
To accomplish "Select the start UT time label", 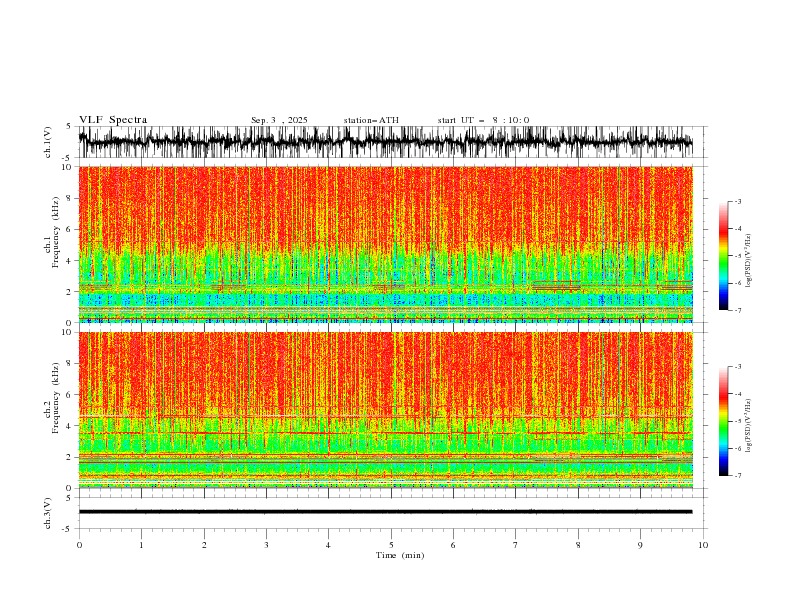I will coord(483,120).
